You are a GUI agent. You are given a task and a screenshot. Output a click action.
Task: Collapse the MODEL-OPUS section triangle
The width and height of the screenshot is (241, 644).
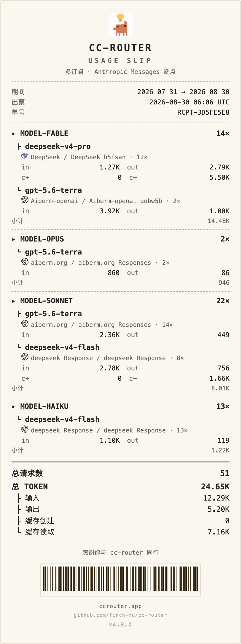14,239
